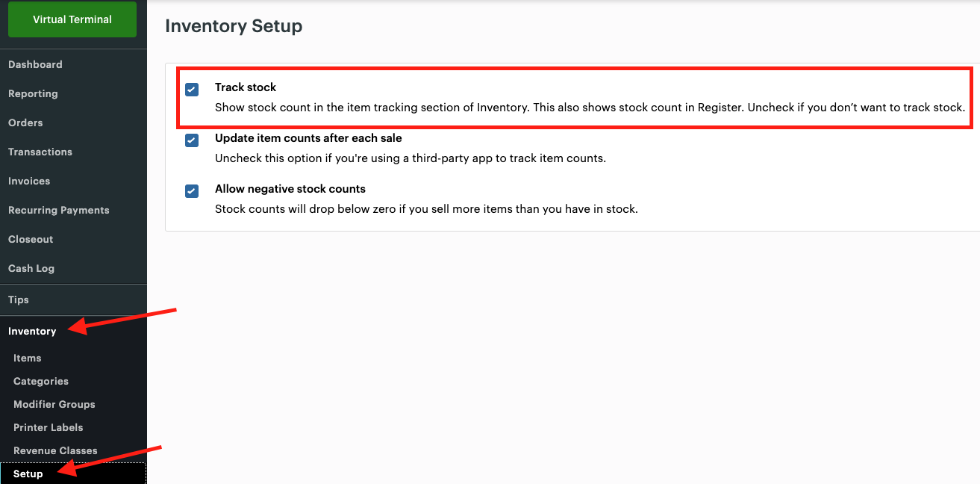Open the Closeout page
The height and width of the screenshot is (484, 980).
coord(31,240)
